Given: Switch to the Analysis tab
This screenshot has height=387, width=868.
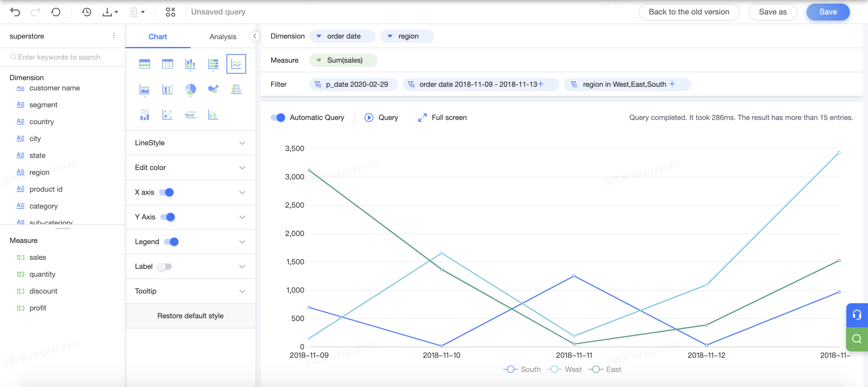Looking at the screenshot, I should point(223,36).
